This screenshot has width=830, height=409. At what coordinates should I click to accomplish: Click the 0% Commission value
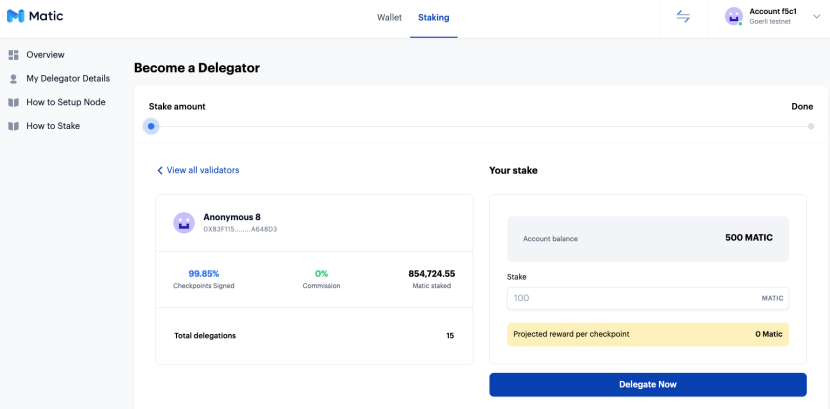(x=321, y=274)
